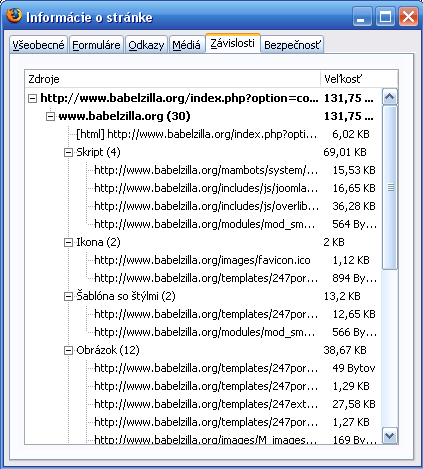Select the [html] index.php entry

[204, 134]
